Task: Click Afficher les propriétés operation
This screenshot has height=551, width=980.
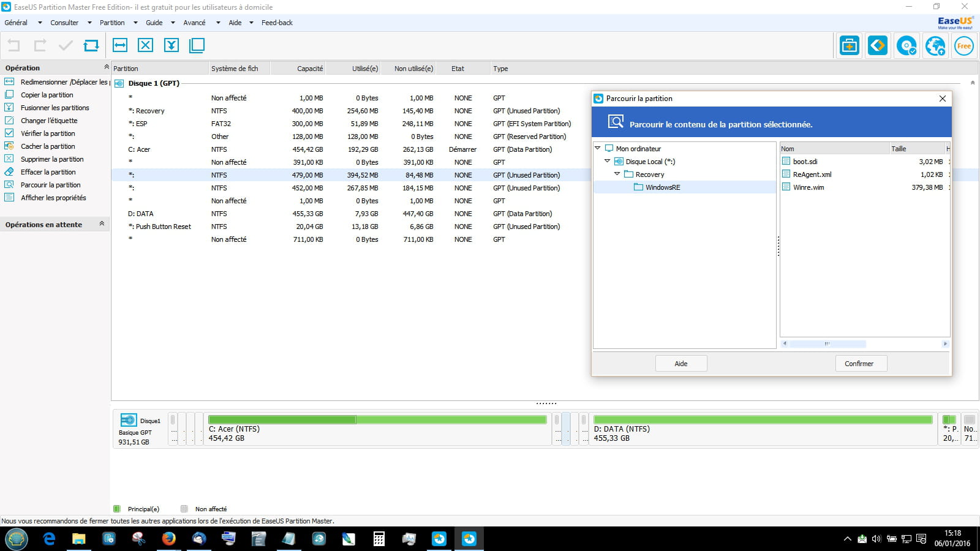Action: 53,198
